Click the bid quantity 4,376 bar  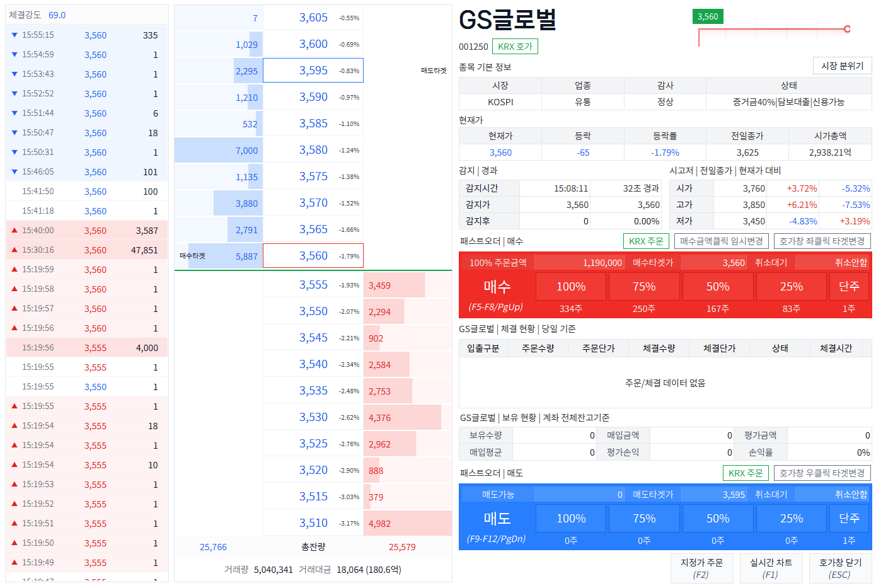pyautogui.click(x=402, y=417)
